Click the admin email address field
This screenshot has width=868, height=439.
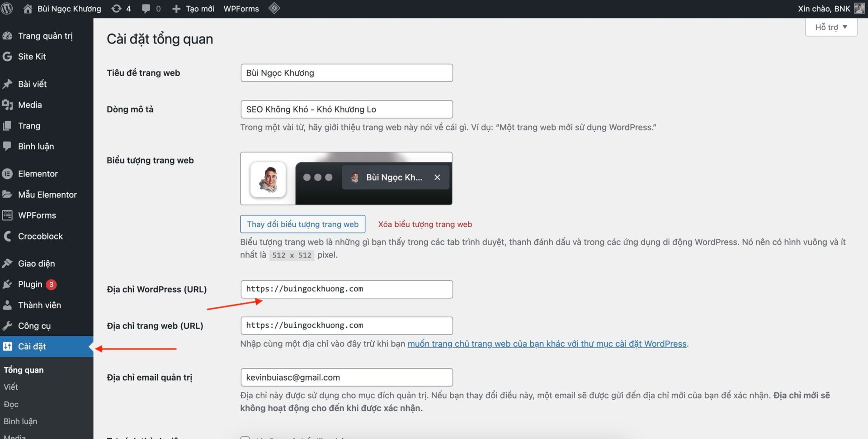(x=346, y=377)
